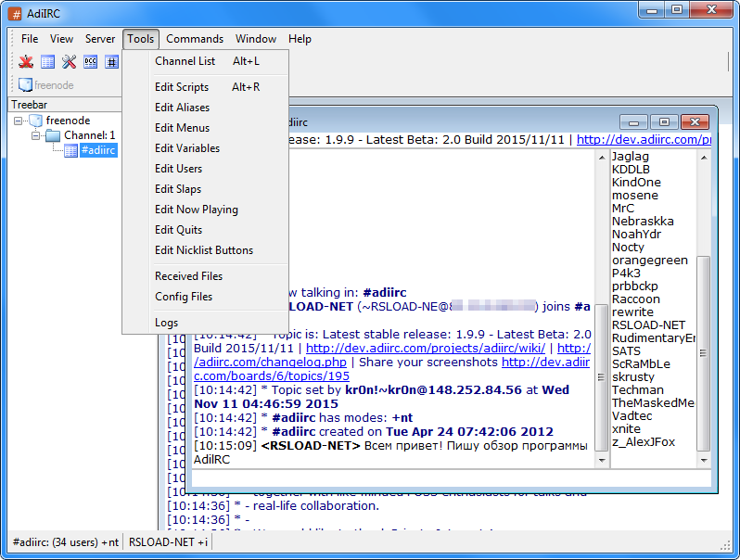
Task: Select z_AlexJFox in nicklist
Action: (x=644, y=442)
